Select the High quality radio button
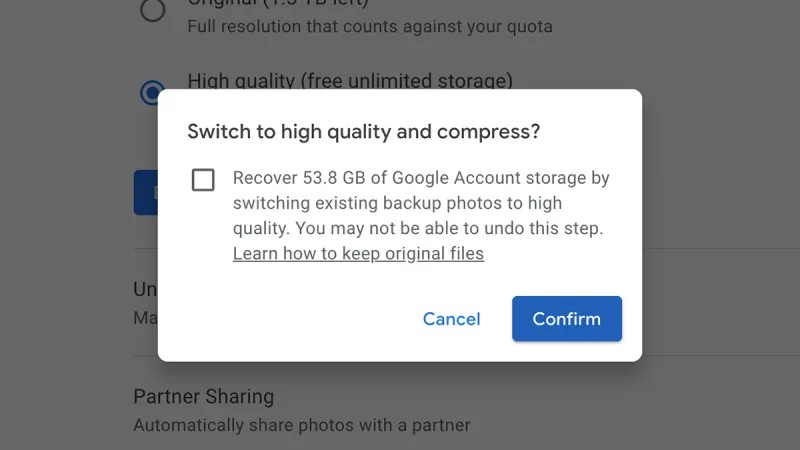This screenshot has width=800, height=450. (152, 92)
